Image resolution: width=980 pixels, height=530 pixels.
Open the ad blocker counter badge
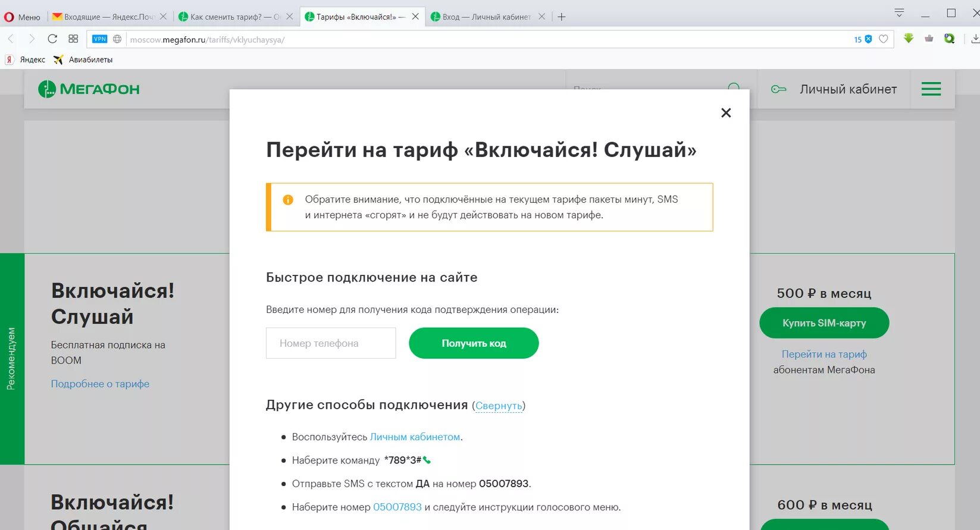(863, 39)
